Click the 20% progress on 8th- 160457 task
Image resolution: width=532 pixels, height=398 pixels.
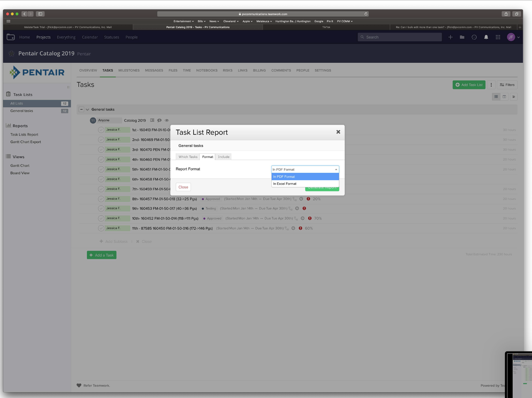[316, 199]
